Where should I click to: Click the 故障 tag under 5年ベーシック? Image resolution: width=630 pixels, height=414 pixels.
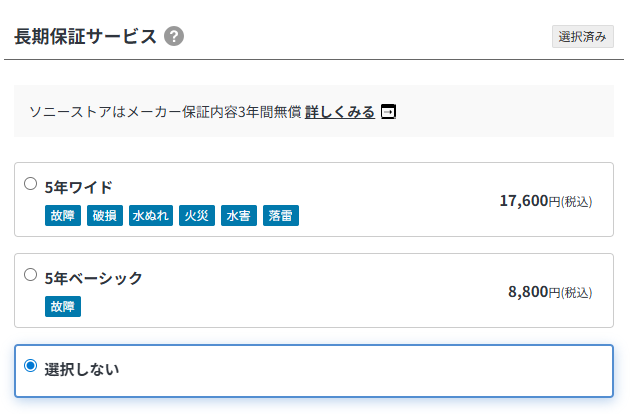coord(63,306)
